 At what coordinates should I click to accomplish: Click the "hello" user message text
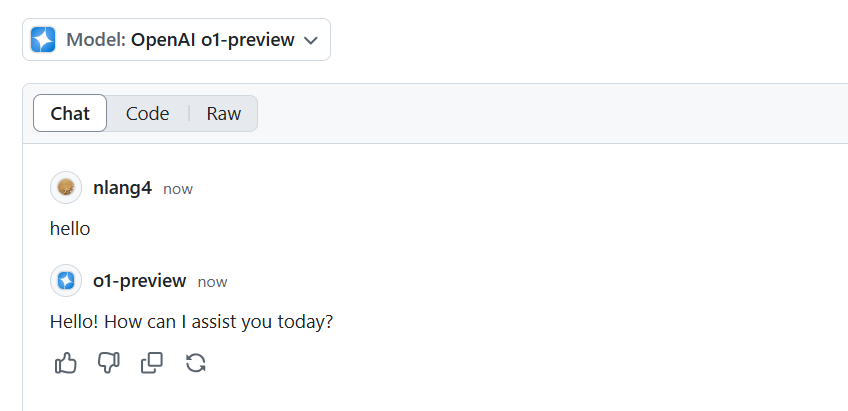point(70,229)
